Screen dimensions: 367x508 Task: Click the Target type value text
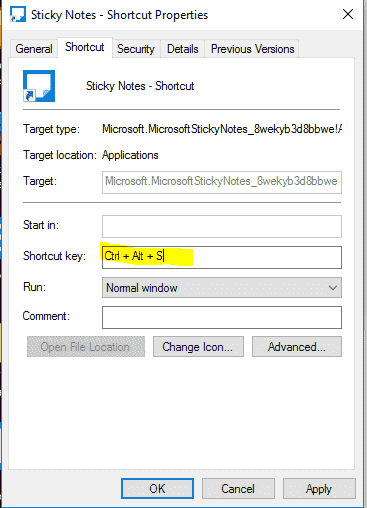click(x=222, y=129)
